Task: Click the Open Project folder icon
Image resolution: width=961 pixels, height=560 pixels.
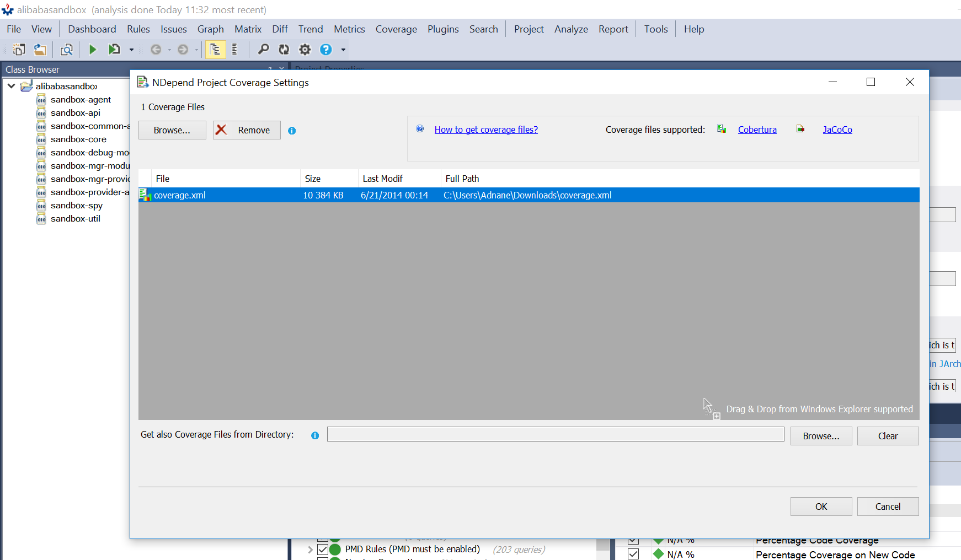Action: (40, 50)
